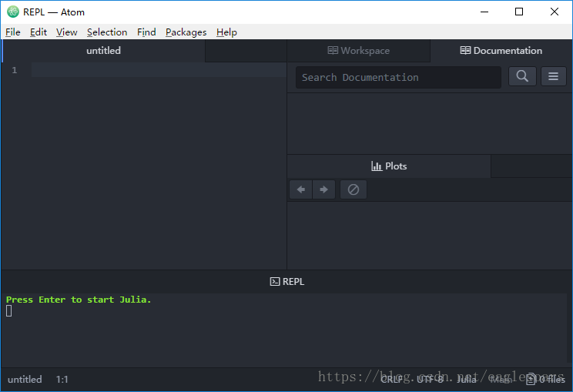Image resolution: width=573 pixels, height=392 pixels.
Task: Open the documentation hamburger menu button
Action: [x=553, y=76]
